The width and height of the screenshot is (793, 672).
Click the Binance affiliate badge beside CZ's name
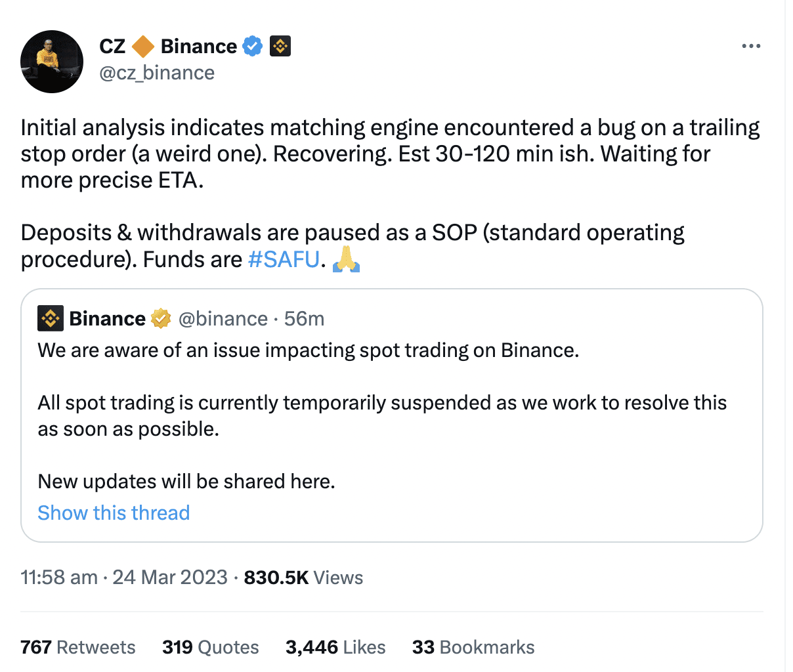(280, 46)
